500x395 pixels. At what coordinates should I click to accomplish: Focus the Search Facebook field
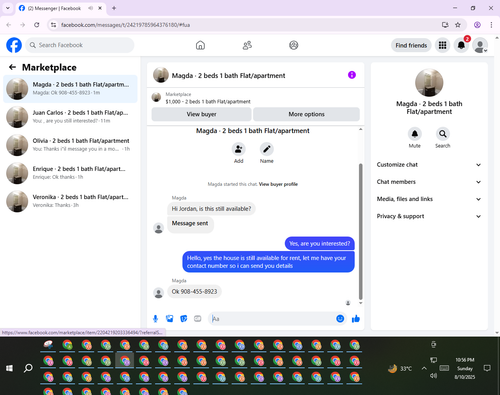80,45
